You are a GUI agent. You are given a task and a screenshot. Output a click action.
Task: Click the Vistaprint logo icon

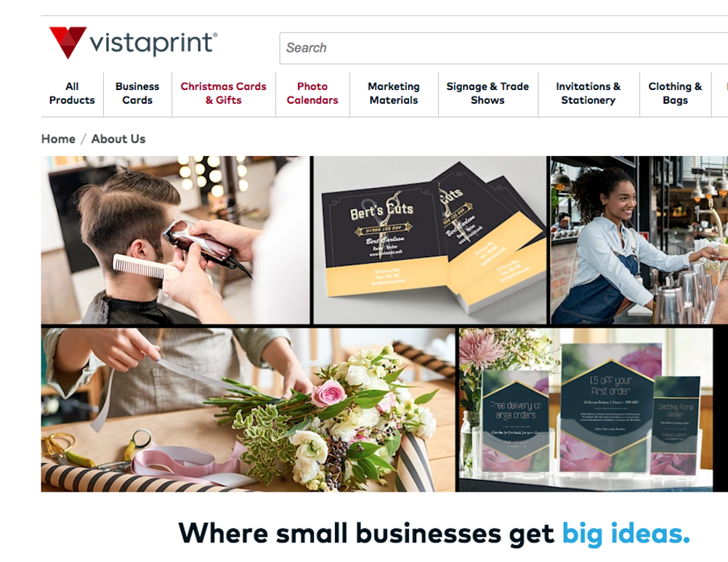pyautogui.click(x=68, y=42)
